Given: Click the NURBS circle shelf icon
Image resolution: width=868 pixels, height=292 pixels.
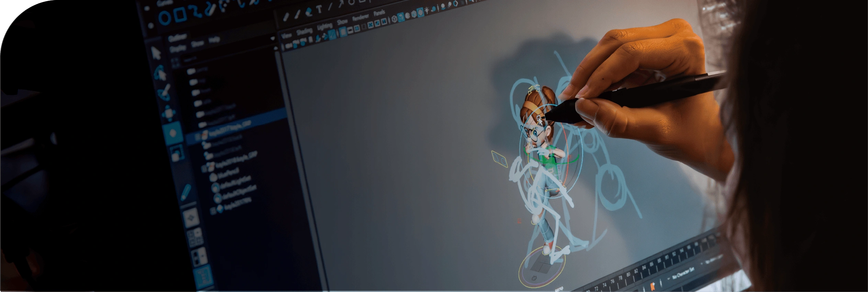Looking at the screenshot, I should [165, 18].
